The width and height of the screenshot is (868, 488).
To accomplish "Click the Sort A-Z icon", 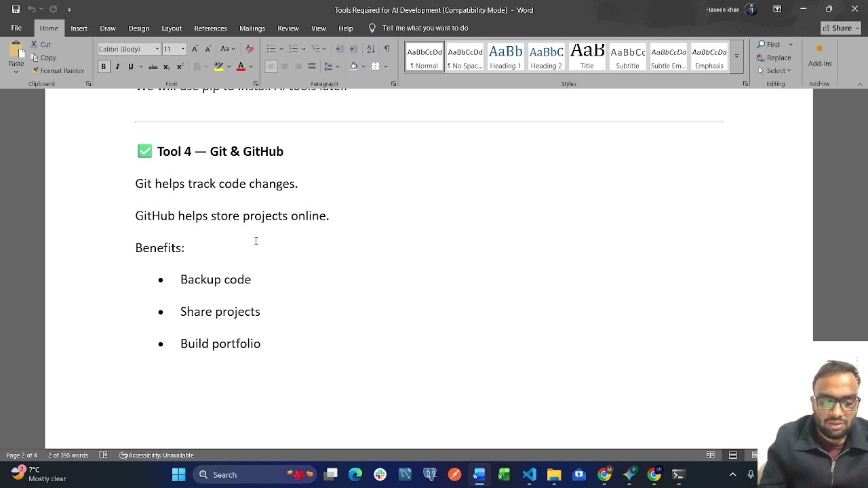I will tap(370, 49).
